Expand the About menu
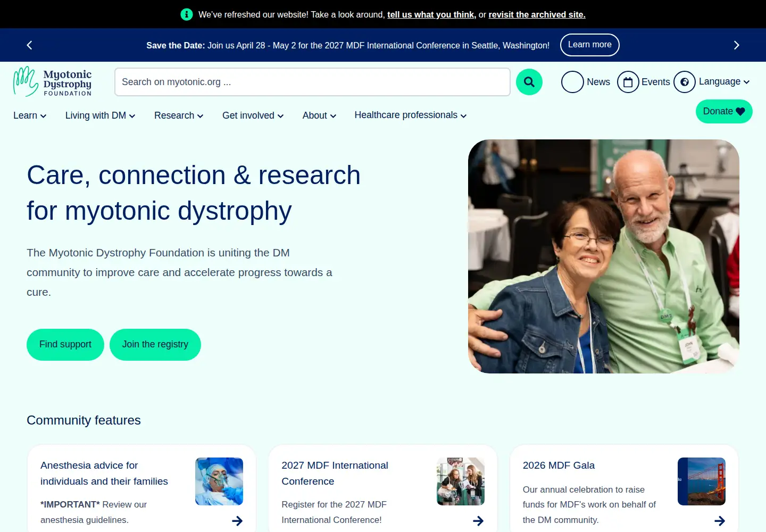 319,115
